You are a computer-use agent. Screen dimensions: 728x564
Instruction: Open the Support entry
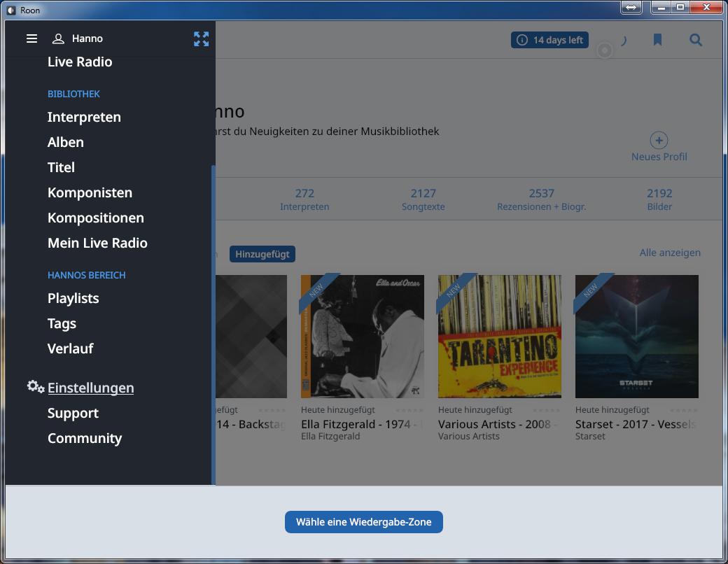(x=73, y=413)
